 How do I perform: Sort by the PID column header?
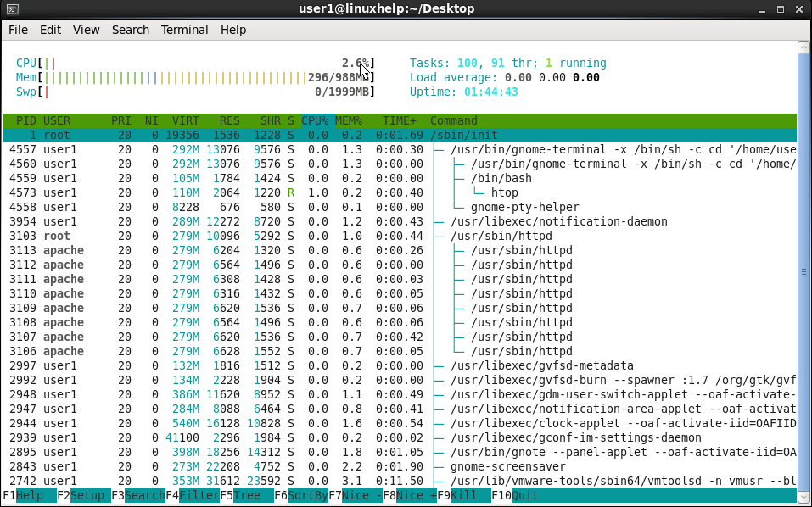tap(26, 120)
